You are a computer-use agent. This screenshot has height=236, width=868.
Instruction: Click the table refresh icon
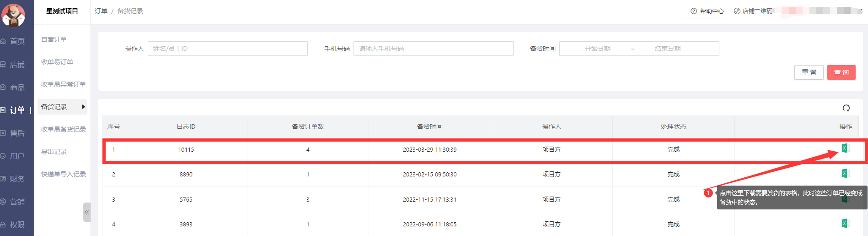pyautogui.click(x=846, y=108)
